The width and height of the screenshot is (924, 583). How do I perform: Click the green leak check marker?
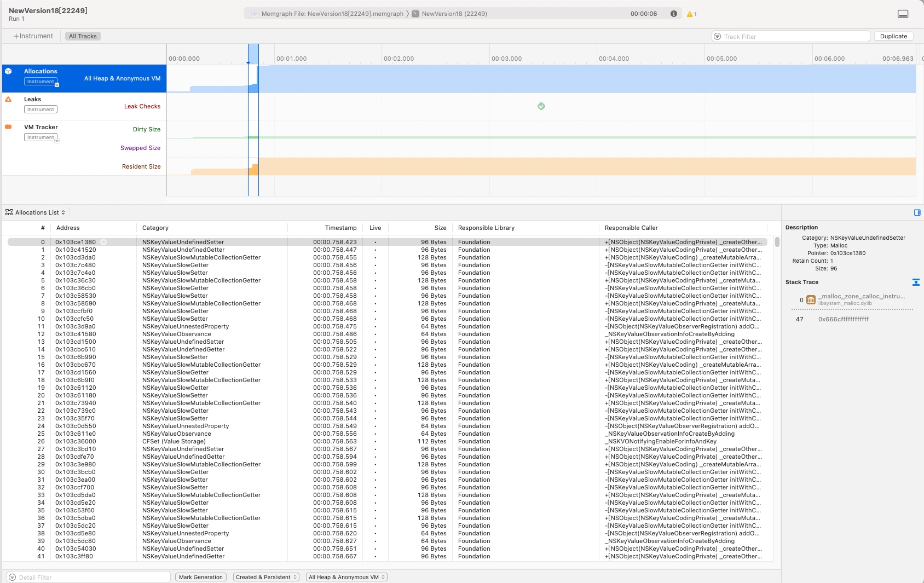pos(541,106)
